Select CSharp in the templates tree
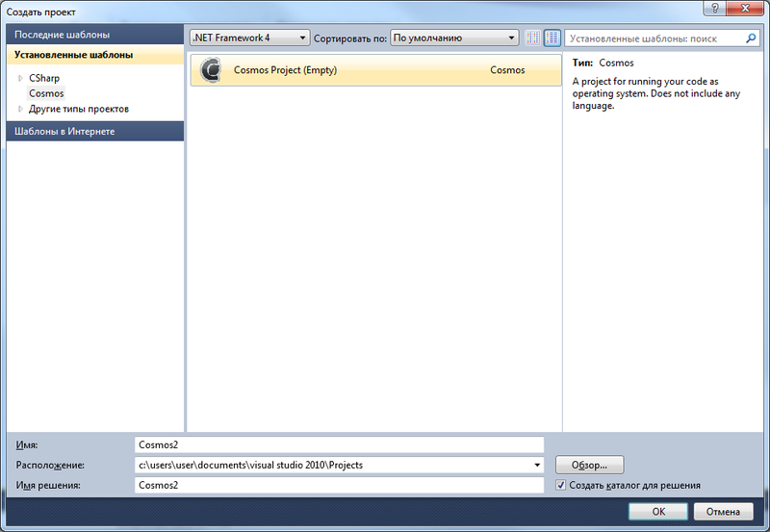 click(x=44, y=78)
